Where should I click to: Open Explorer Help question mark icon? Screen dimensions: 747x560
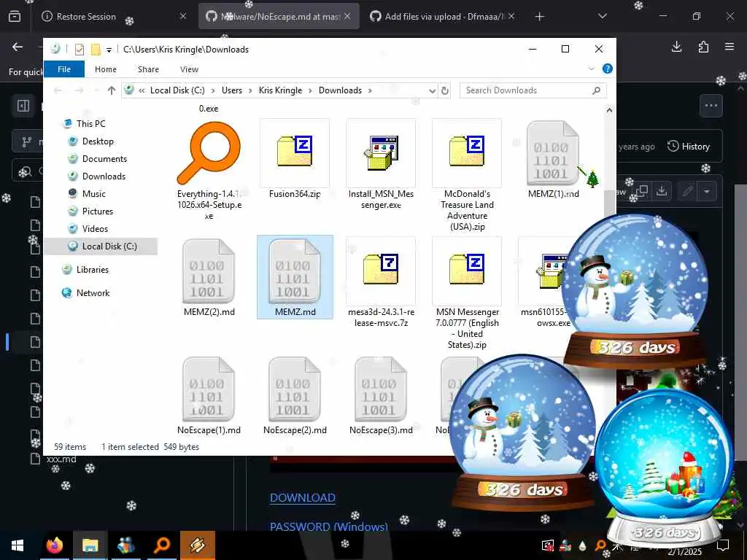coord(608,69)
